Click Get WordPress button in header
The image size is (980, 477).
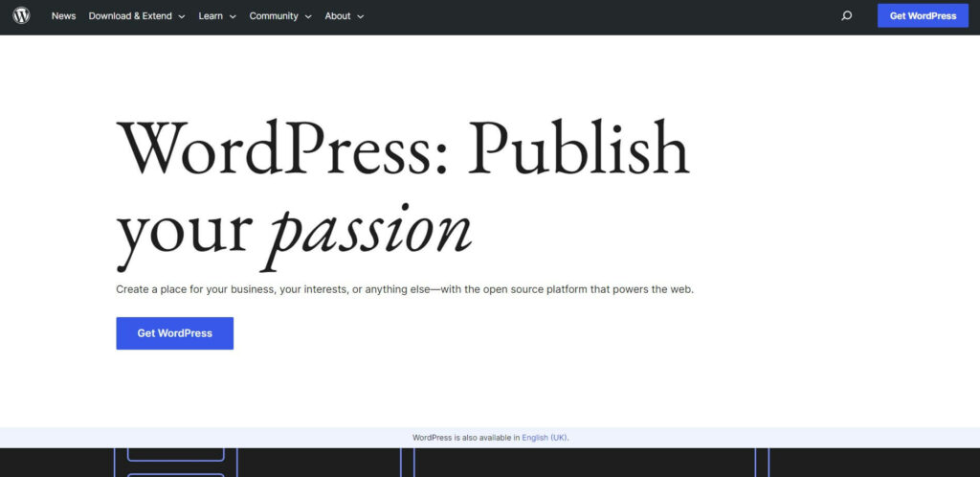[x=923, y=15]
